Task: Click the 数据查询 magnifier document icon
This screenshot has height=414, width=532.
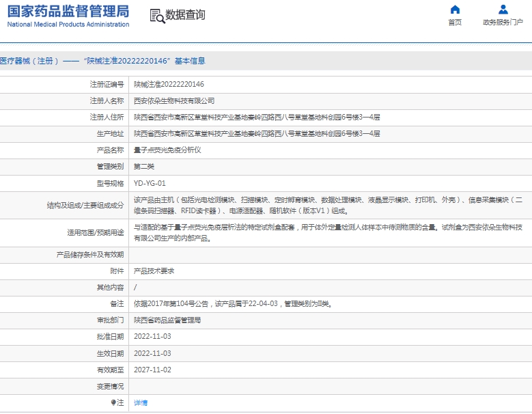Action: coord(158,16)
